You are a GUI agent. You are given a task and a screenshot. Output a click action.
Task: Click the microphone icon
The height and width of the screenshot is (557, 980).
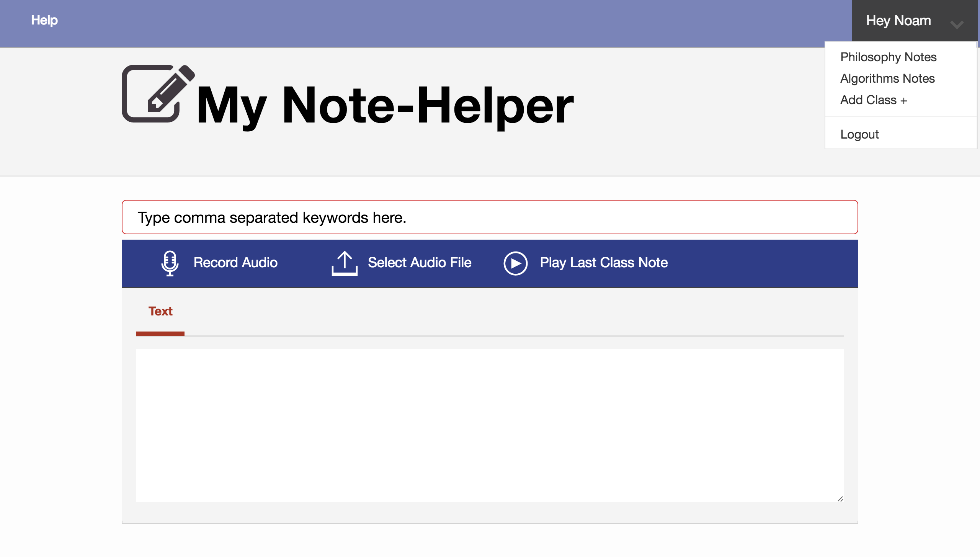170,263
